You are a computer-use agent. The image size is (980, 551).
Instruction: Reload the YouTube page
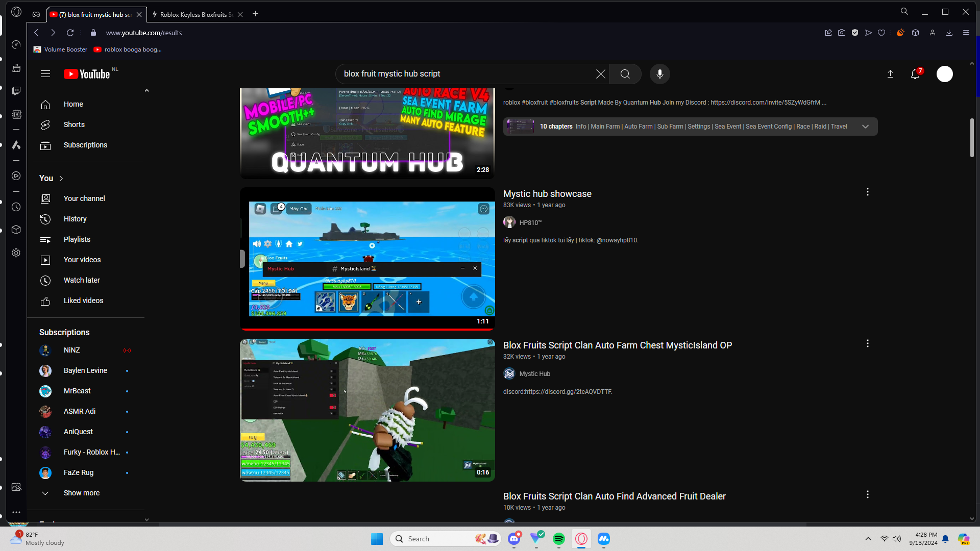[70, 33]
